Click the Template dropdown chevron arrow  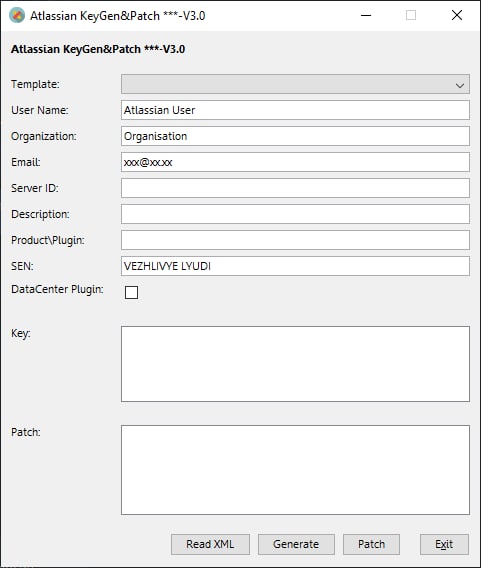(460, 85)
